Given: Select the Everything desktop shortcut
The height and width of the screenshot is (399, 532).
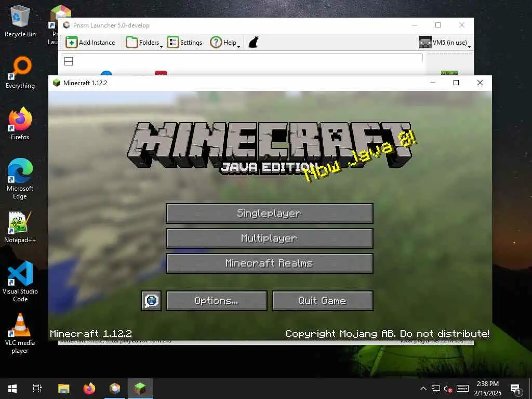Looking at the screenshot, I should [20, 73].
